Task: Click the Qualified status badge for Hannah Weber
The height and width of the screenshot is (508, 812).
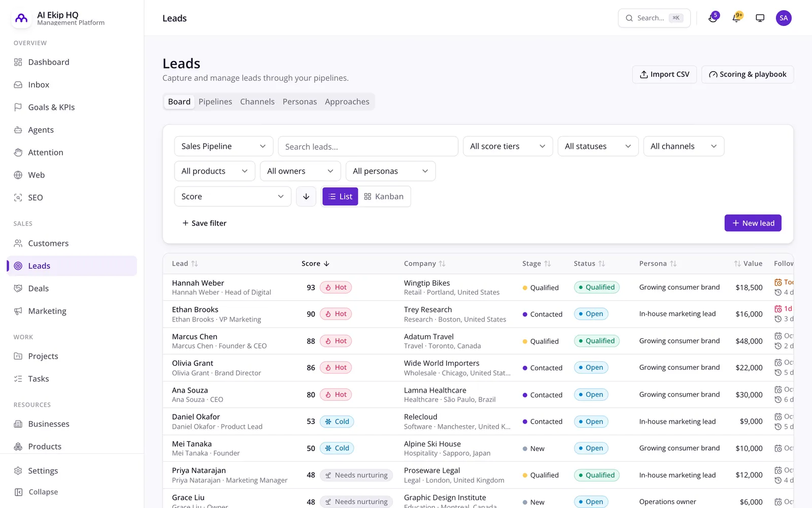Action: (596, 287)
